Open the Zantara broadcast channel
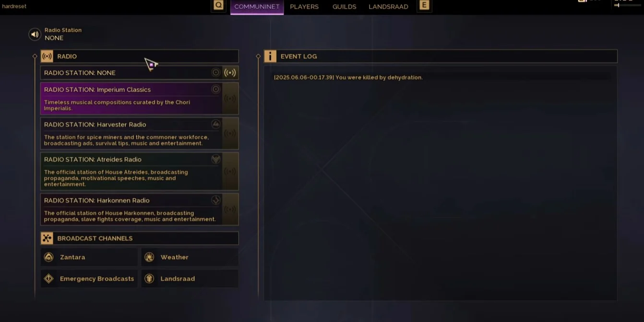The height and width of the screenshot is (322, 644). coord(89,257)
